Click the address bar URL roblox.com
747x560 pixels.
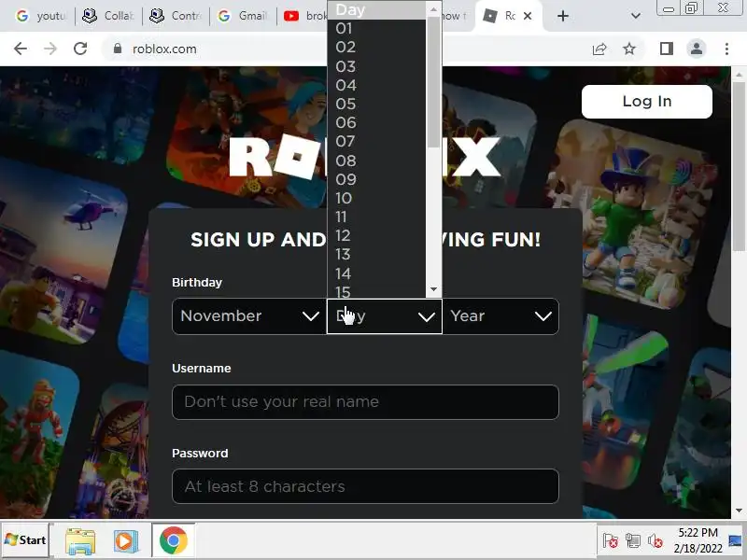point(164,49)
